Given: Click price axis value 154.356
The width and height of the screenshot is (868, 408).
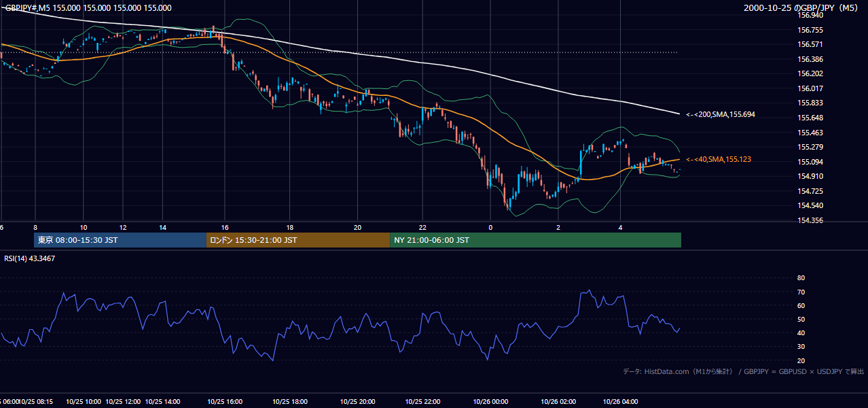Looking at the screenshot, I should (x=810, y=220).
